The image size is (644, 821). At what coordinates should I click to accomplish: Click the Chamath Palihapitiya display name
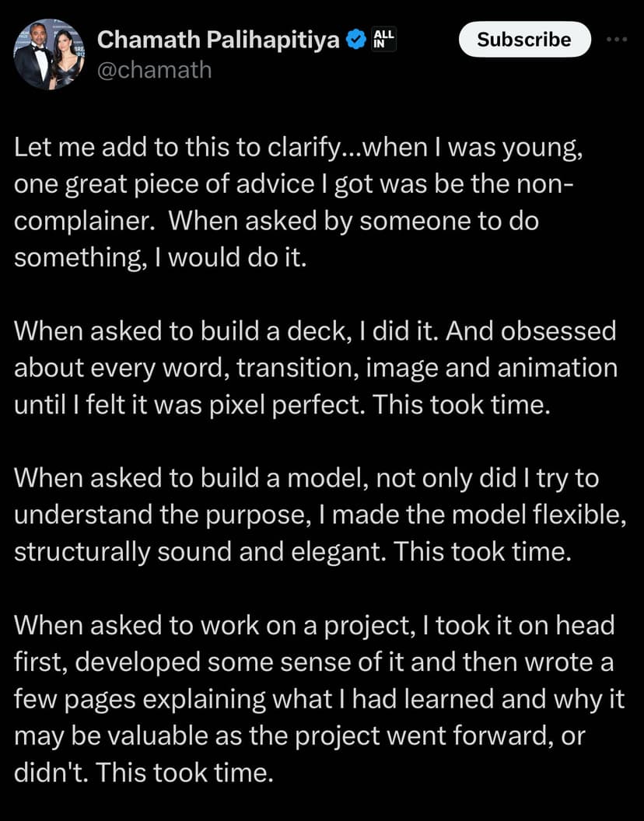(219, 39)
